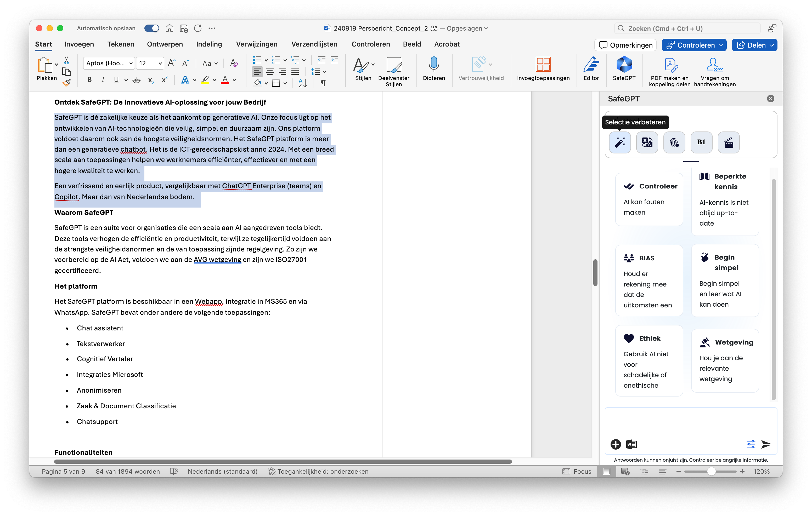
Task: Start Dicteren microphone
Action: coord(434,69)
